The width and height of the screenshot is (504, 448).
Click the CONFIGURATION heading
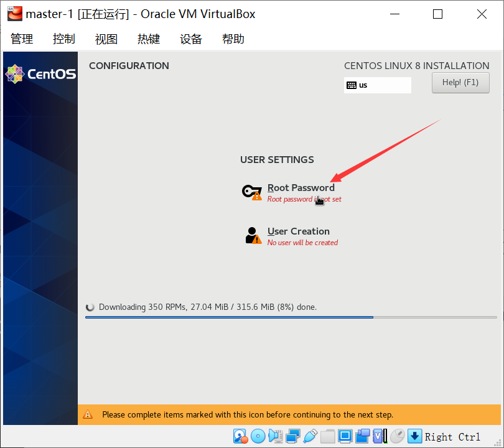(x=129, y=65)
